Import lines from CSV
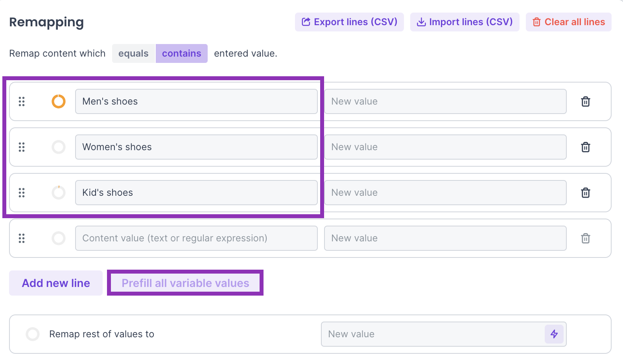 pos(464,22)
